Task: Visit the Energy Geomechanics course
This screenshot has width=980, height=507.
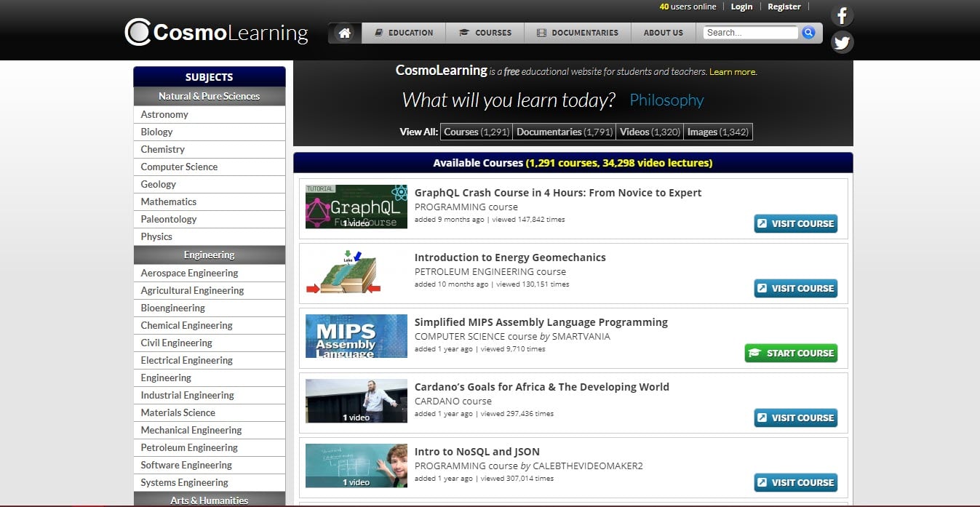Action: (x=795, y=288)
